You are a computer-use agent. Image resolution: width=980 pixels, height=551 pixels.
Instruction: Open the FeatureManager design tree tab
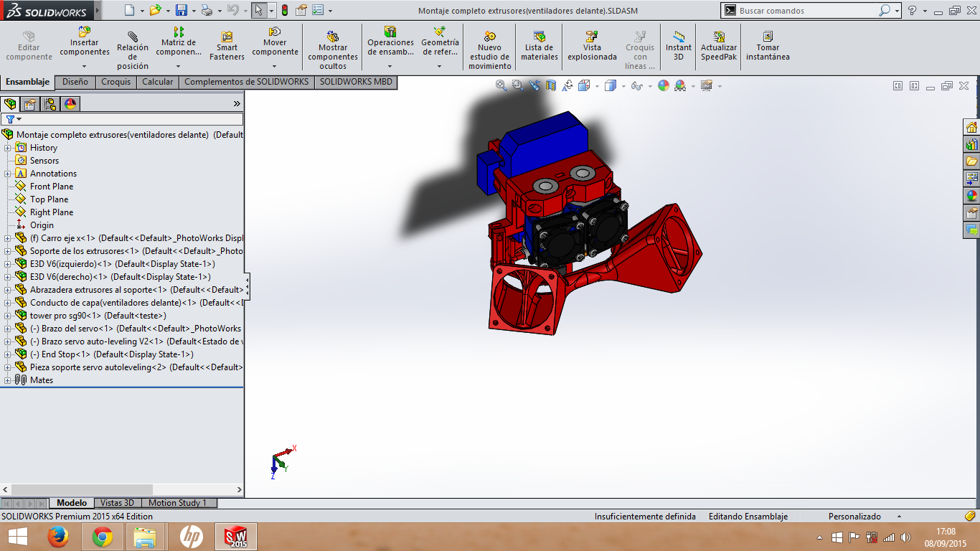(10, 104)
